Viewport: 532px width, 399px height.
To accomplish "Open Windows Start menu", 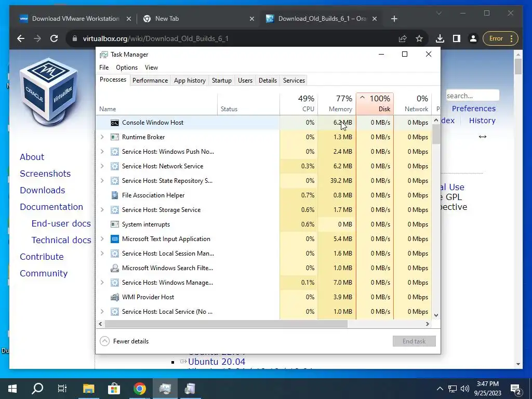I will [x=12, y=389].
